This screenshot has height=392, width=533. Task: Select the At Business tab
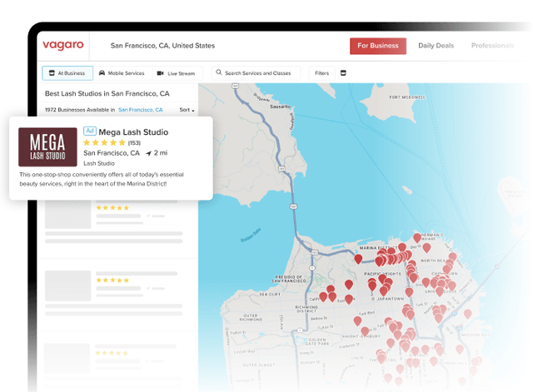click(x=67, y=73)
